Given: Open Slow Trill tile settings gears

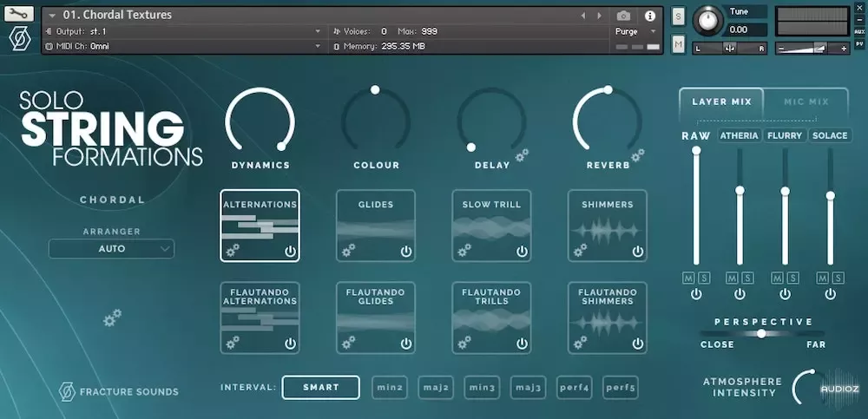Looking at the screenshot, I should 464,250.
